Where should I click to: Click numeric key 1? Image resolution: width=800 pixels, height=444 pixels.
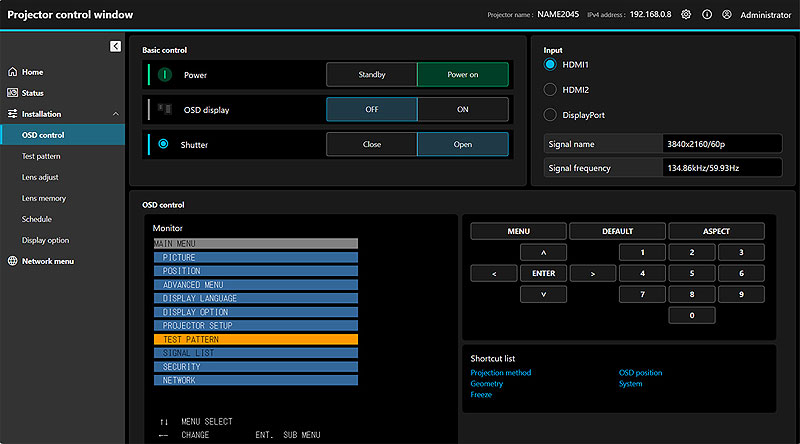pos(642,252)
